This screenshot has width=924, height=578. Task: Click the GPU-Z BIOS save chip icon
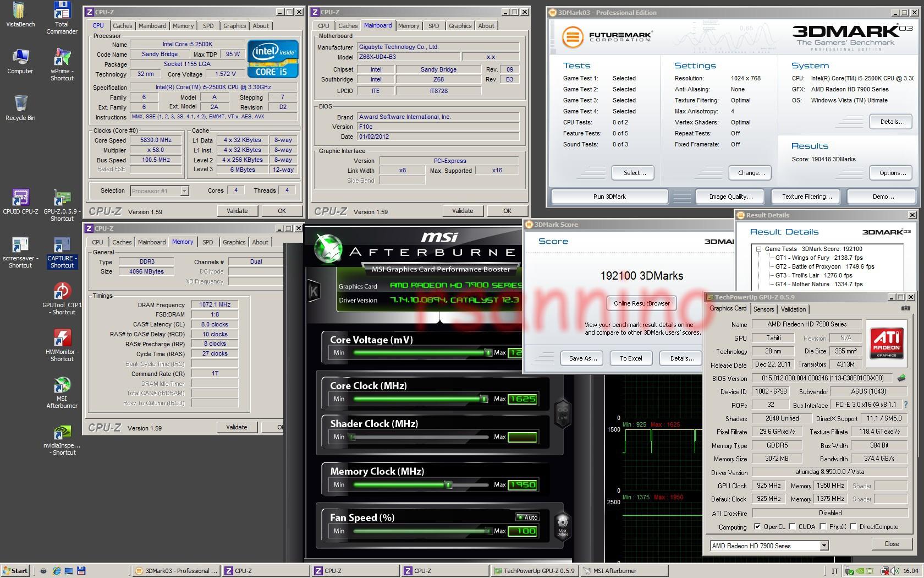(x=901, y=378)
